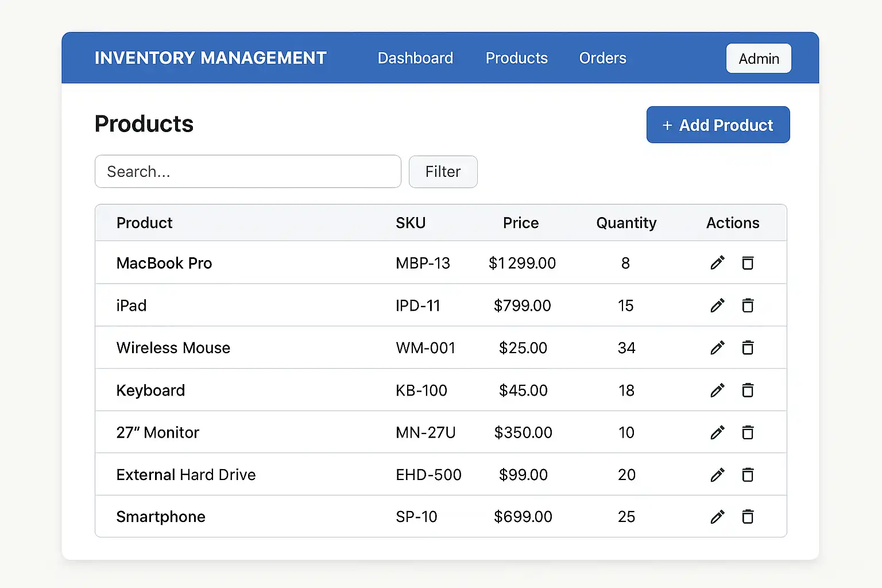
Task: Focus the Search input field
Action: (x=247, y=172)
